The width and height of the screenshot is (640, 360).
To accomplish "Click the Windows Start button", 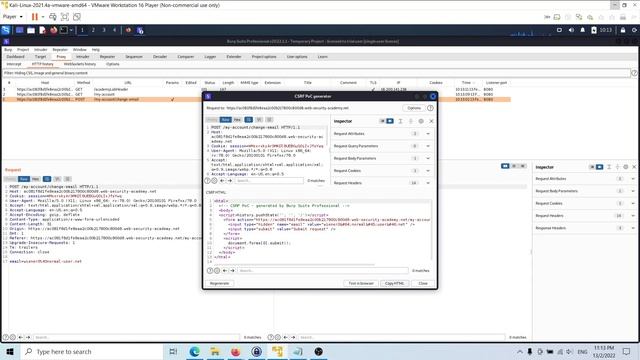I will (x=10, y=351).
